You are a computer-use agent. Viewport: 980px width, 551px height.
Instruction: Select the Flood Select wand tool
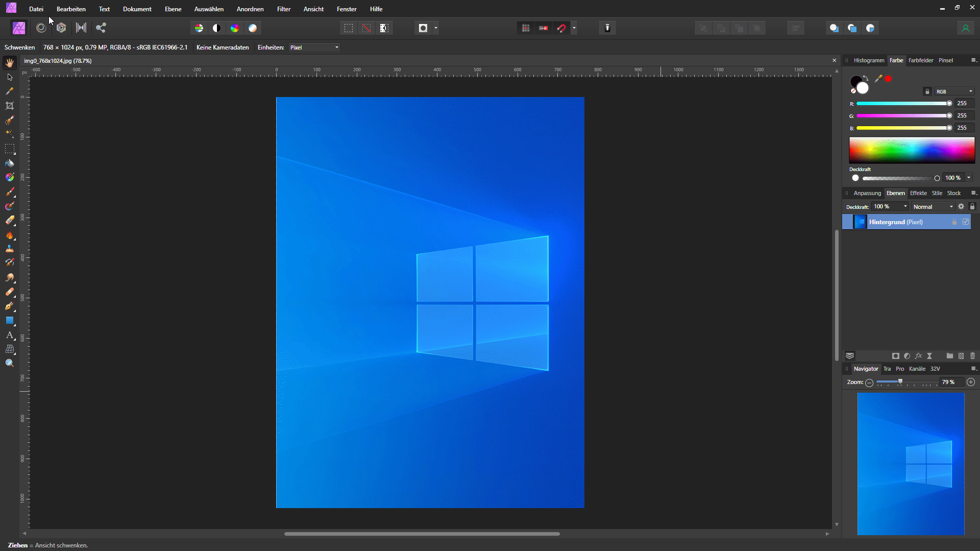point(10,134)
